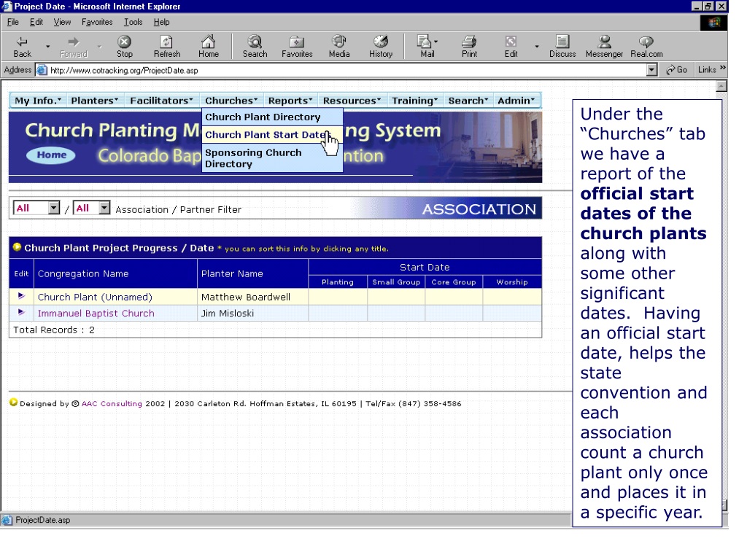Open the Church Plant (Unnamed) link
The image size is (747, 560).
click(95, 297)
